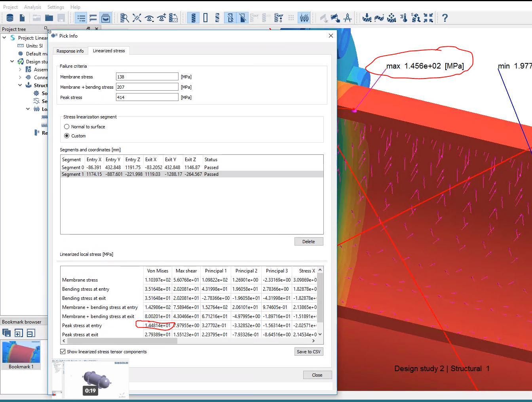Image resolution: width=532 pixels, height=402 pixels.
Task: Click the four-arrow move icon in toolbar
Action: point(391,18)
